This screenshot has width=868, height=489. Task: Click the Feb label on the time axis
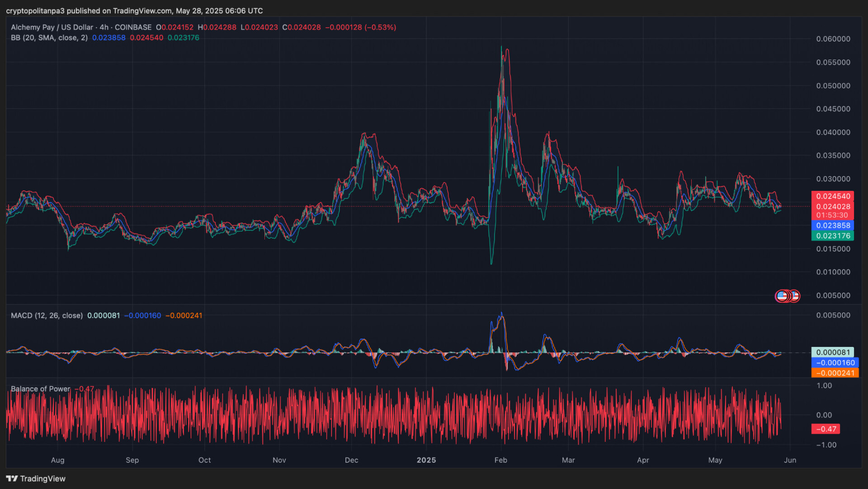(500, 460)
